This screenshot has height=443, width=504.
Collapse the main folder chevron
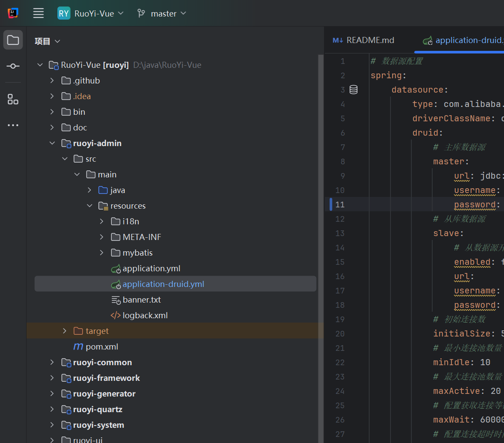[77, 174]
